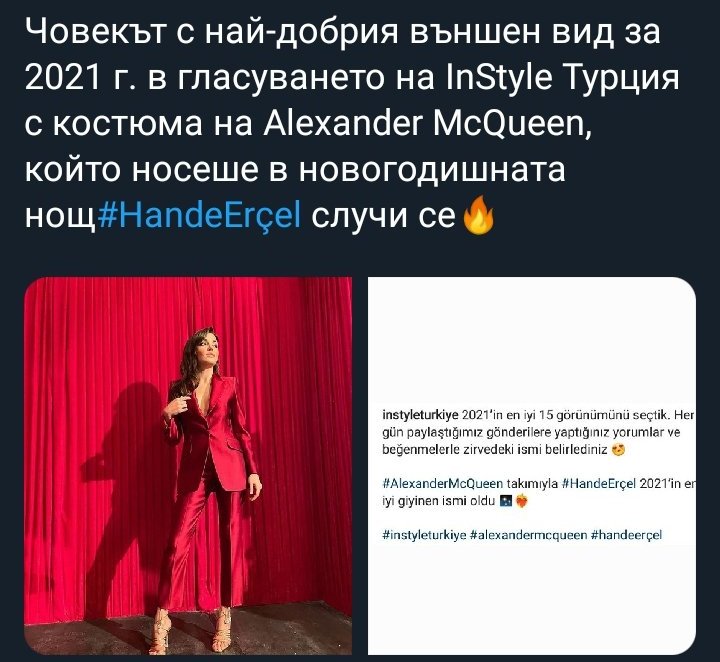This screenshot has width=720, height=662.
Task: Click the heart emoji ending the caption
Action: pos(521,501)
